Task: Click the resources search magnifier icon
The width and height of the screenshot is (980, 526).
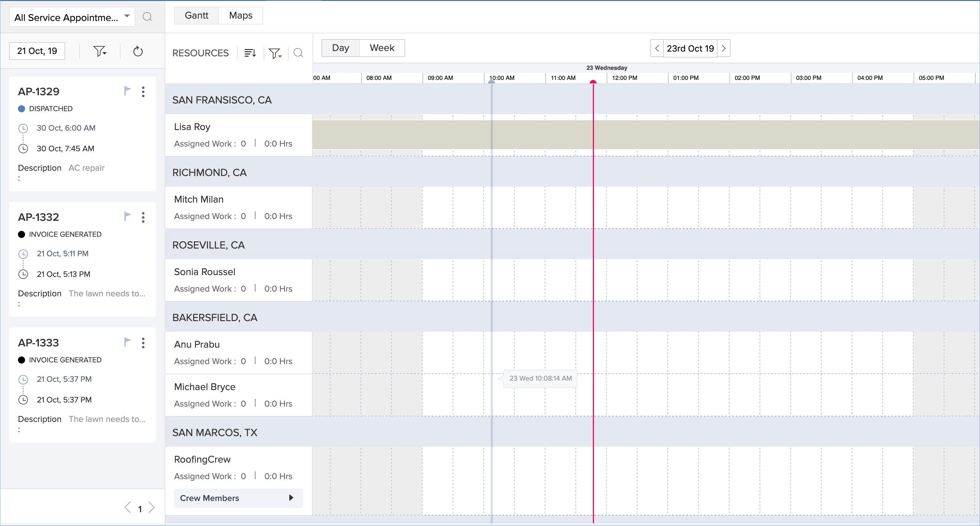Action: coord(298,53)
